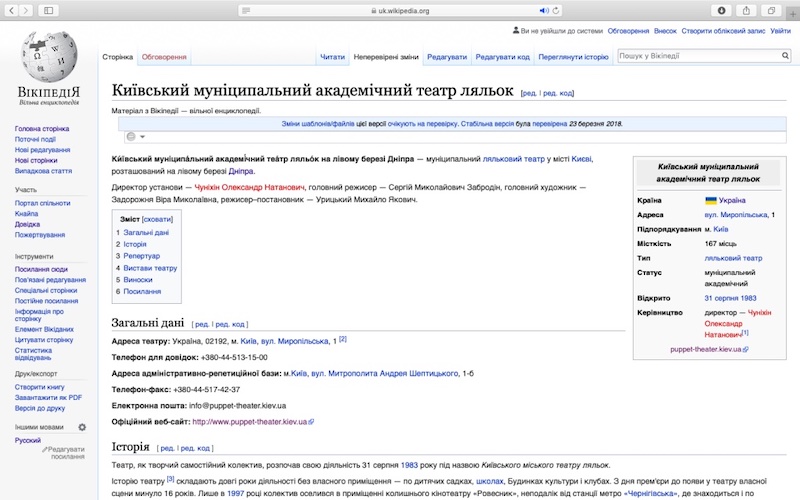Toggle the Safari sidebar button
Screen dimensions: 800x500
(48, 10)
